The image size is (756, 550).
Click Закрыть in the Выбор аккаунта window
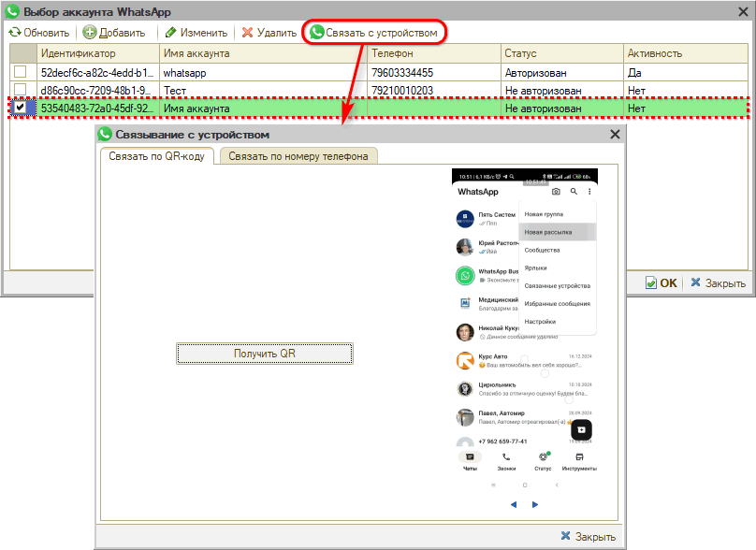(x=718, y=283)
